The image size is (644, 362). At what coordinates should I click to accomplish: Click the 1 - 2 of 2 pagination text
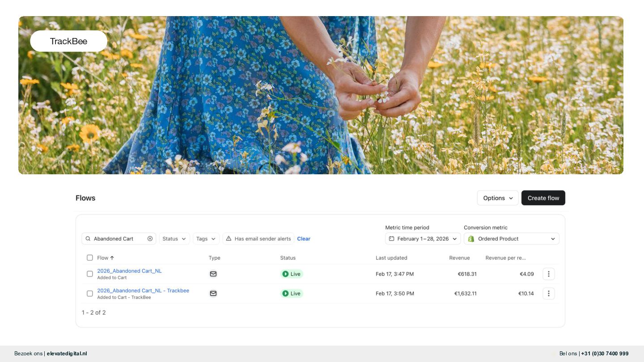coord(94,312)
